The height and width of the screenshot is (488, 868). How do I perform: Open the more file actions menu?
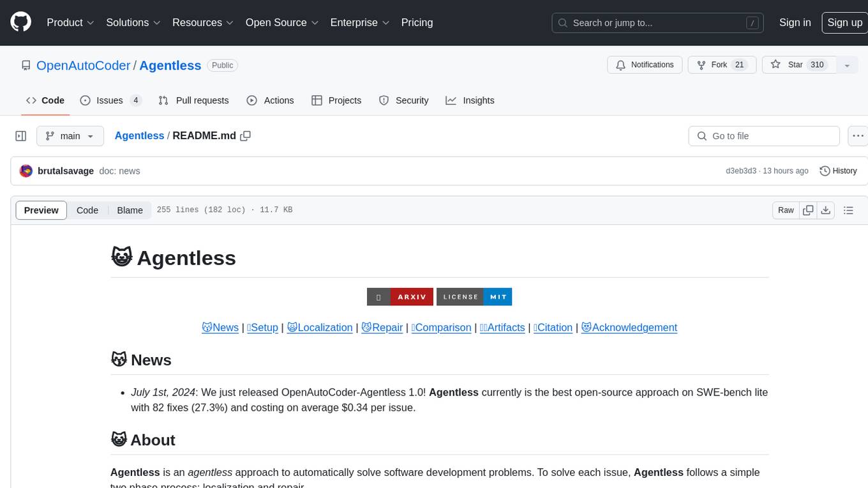(858, 136)
